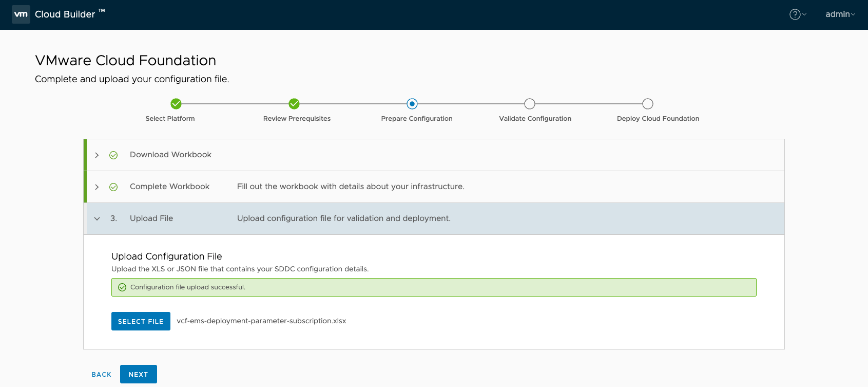Click the Upload Configuration File heading
868x387 pixels.
coord(167,256)
